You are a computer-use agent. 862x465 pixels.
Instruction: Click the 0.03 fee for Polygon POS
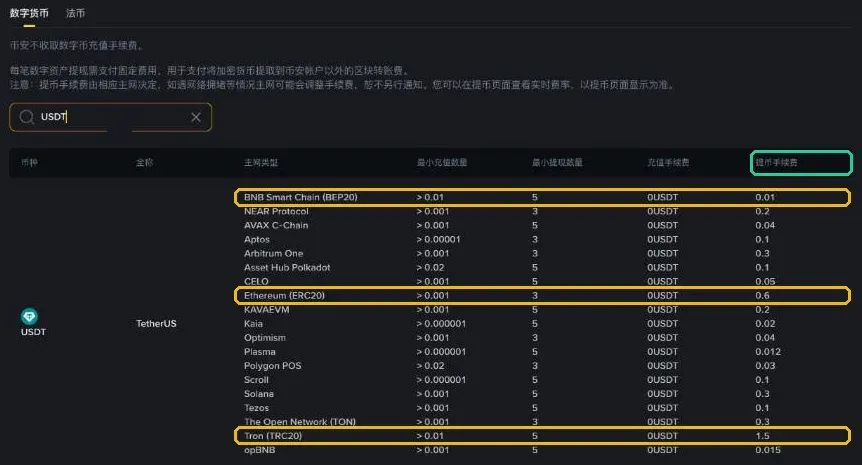tap(765, 366)
